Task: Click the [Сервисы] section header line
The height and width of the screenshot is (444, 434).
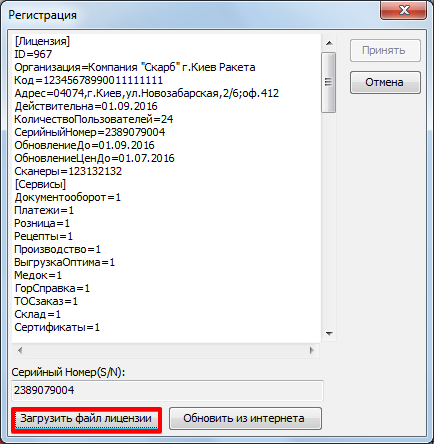Action: tap(40, 184)
